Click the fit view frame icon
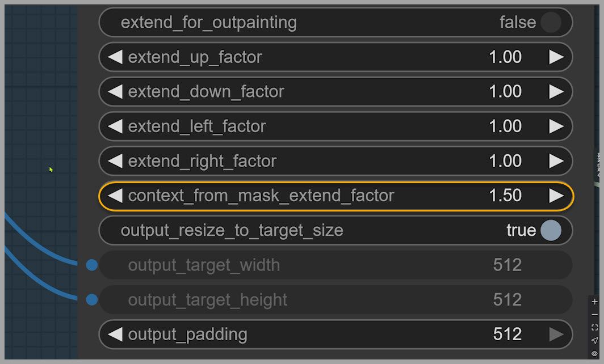Viewport: 604px width, 364px height. 594,328
